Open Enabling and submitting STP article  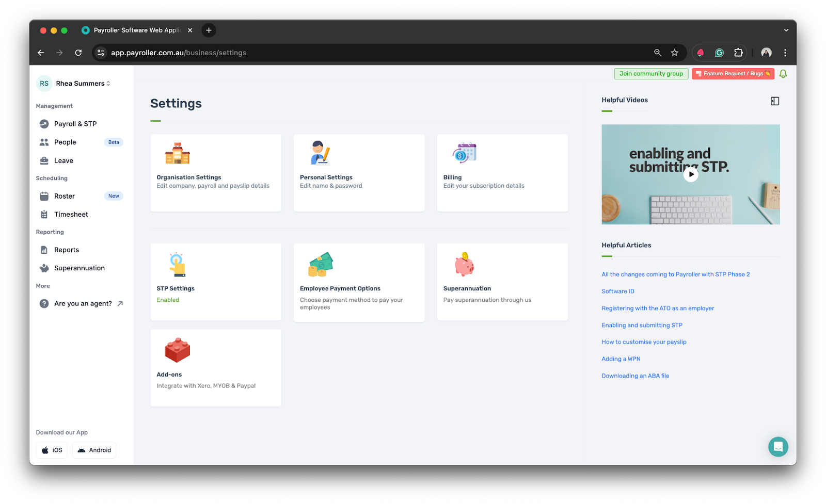tap(642, 326)
